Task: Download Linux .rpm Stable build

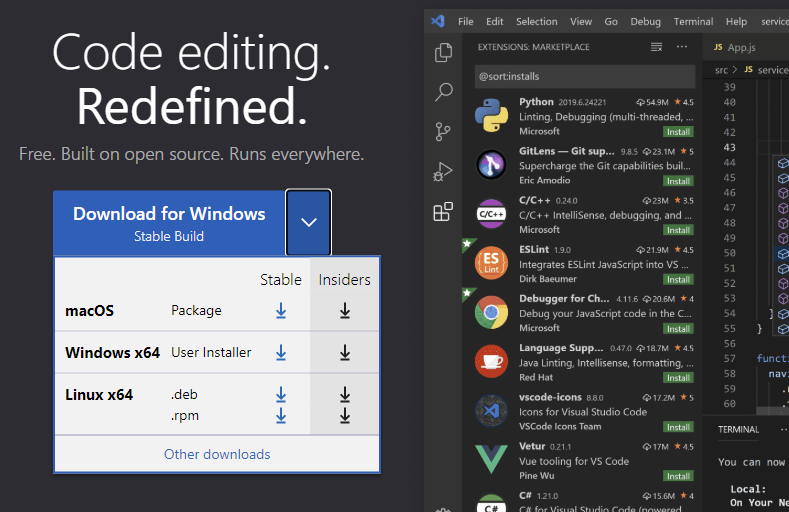Action: coord(281,416)
